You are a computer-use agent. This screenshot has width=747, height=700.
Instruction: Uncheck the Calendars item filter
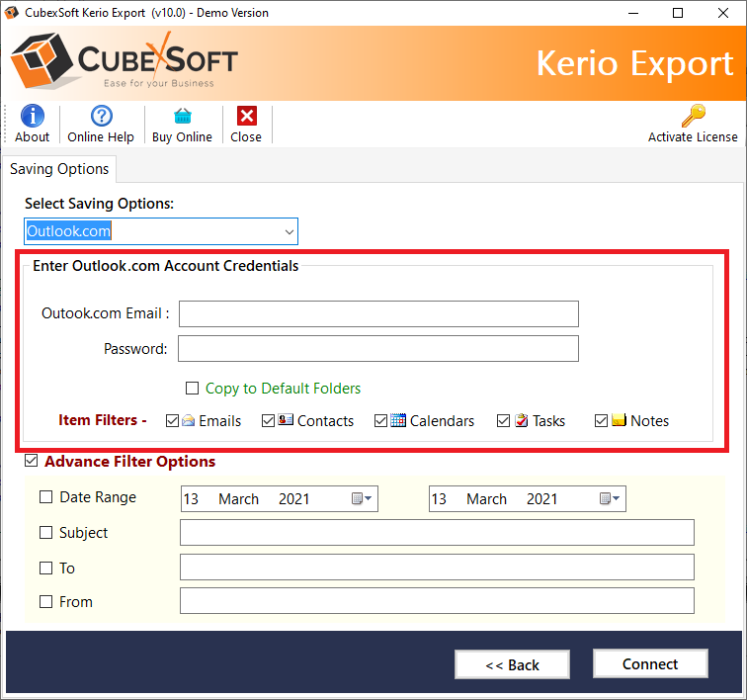pos(380,420)
